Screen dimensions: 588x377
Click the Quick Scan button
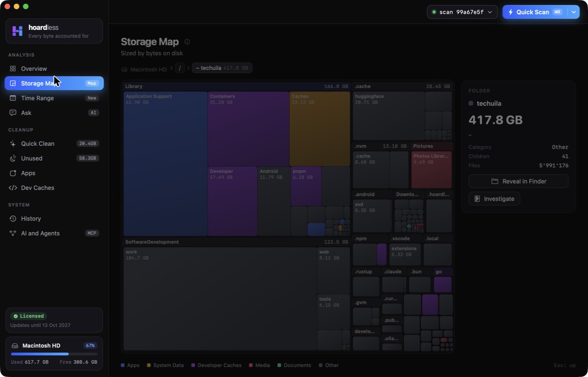click(x=535, y=12)
